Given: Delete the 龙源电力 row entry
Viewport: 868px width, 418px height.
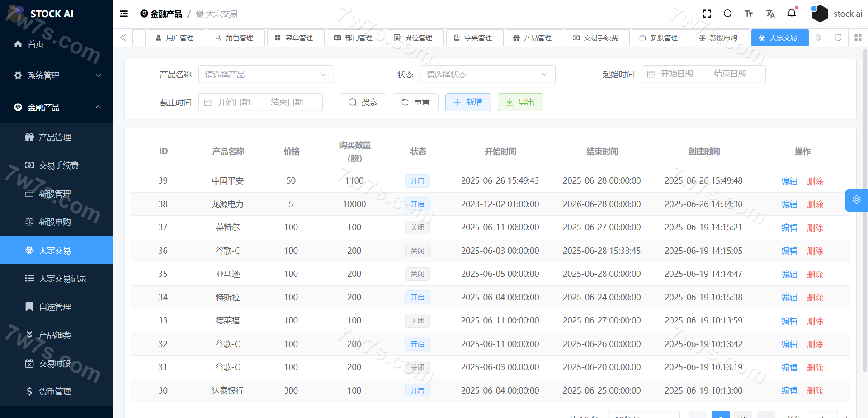Looking at the screenshot, I should [x=815, y=204].
